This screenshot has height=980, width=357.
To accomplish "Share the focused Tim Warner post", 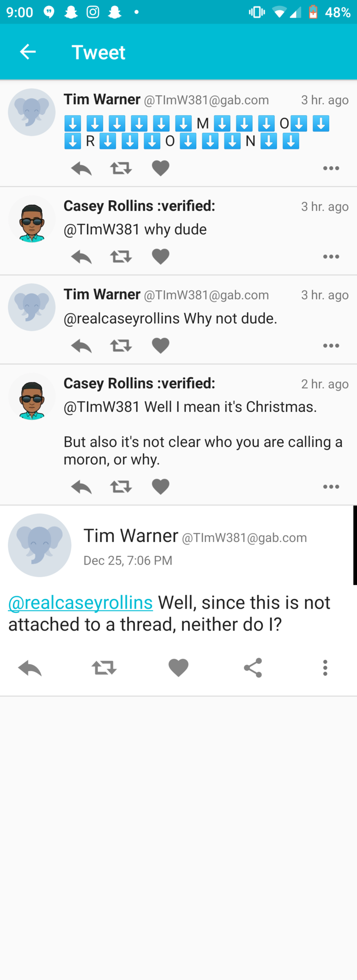I will pyautogui.click(x=253, y=668).
